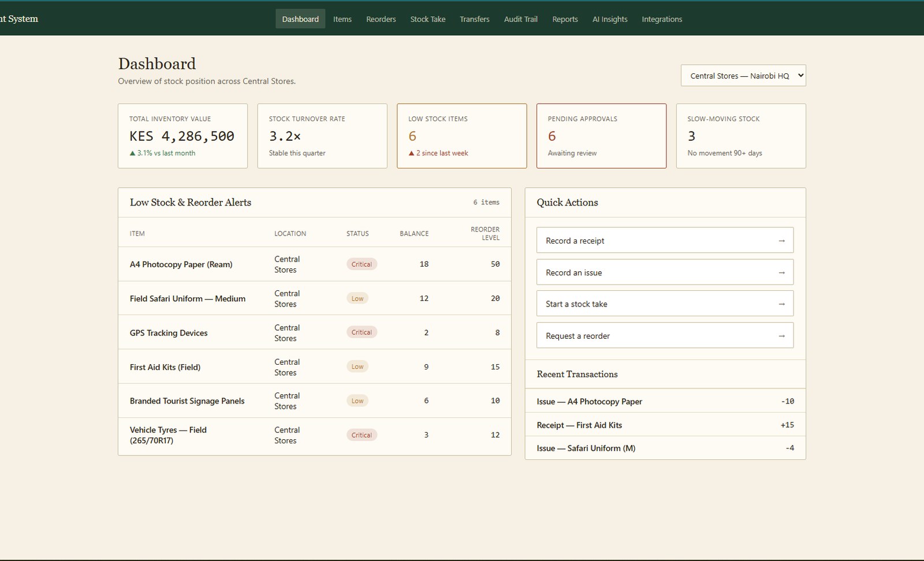Open the Low Stock Items card
The image size is (924, 561).
(462, 136)
